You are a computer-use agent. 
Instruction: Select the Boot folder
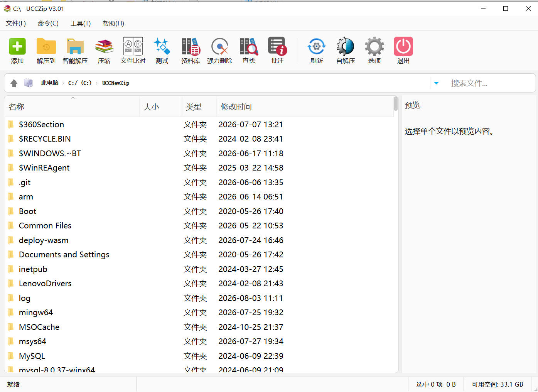click(x=199, y=211)
